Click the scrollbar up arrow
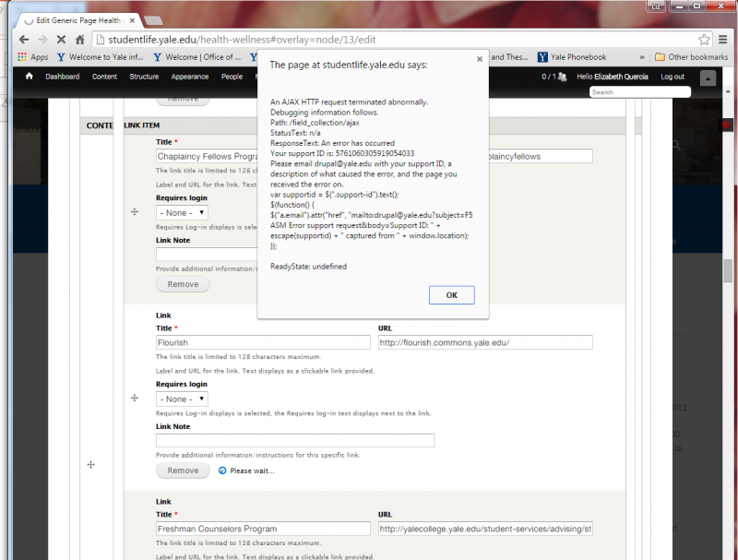This screenshot has height=560, width=738. [x=728, y=91]
